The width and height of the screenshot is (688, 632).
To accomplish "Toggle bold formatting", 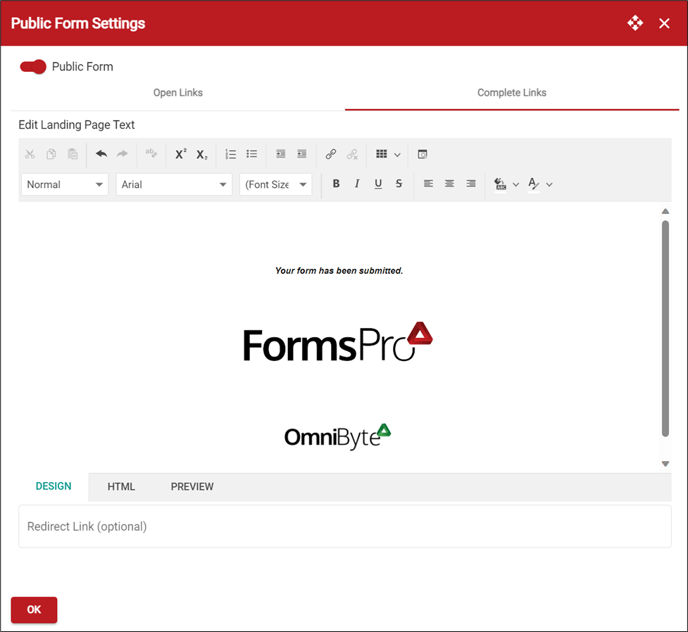I will click(x=336, y=183).
